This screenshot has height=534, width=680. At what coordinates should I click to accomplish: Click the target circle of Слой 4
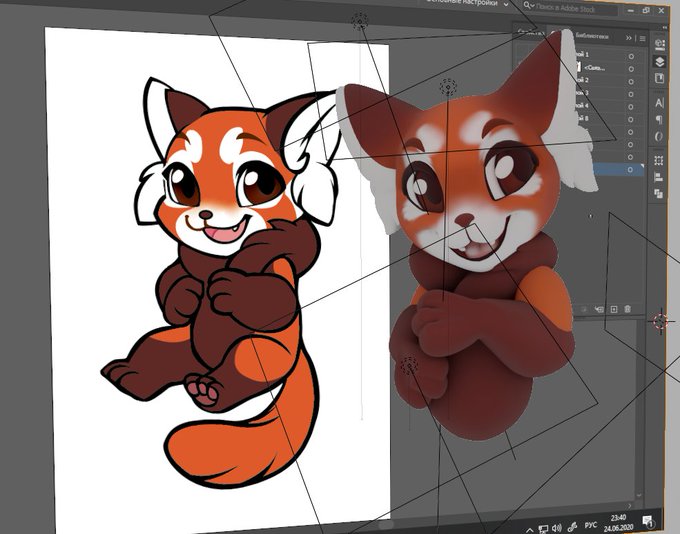click(631, 107)
